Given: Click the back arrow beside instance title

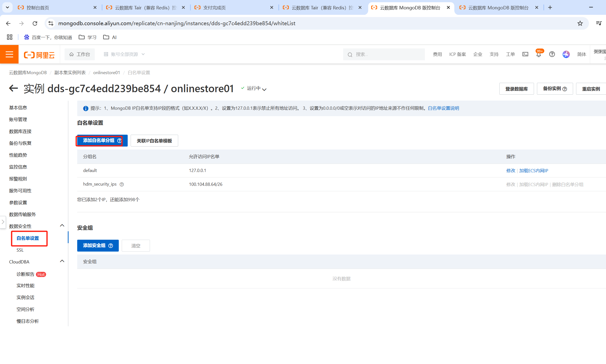Looking at the screenshot, I should tap(13, 88).
